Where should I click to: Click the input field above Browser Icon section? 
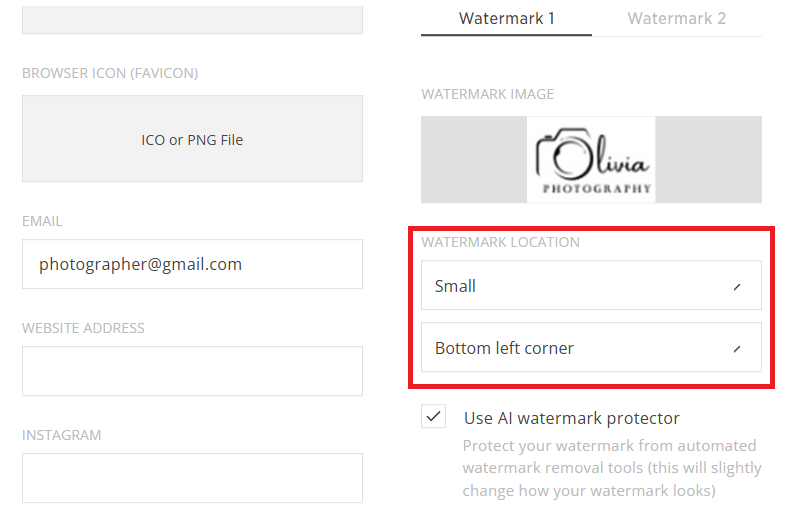pos(192,20)
